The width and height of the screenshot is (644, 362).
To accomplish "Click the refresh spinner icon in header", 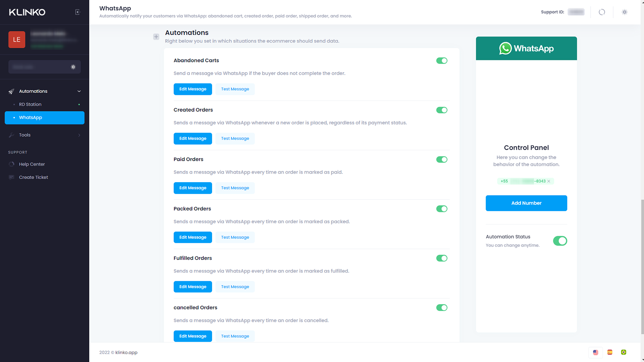I will coord(602,12).
